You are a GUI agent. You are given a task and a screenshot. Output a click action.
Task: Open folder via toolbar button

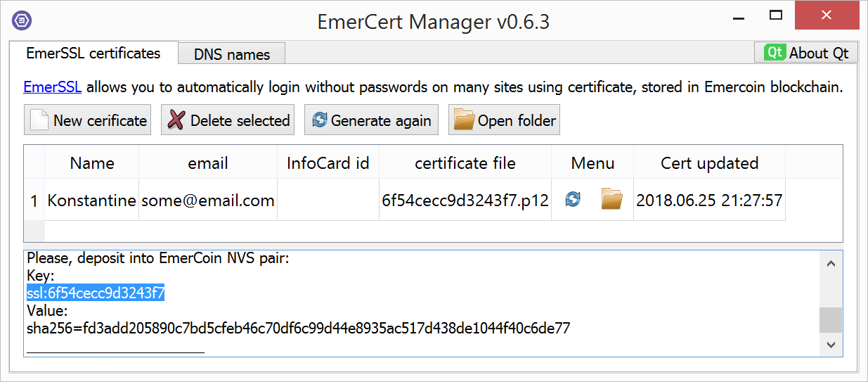[505, 120]
